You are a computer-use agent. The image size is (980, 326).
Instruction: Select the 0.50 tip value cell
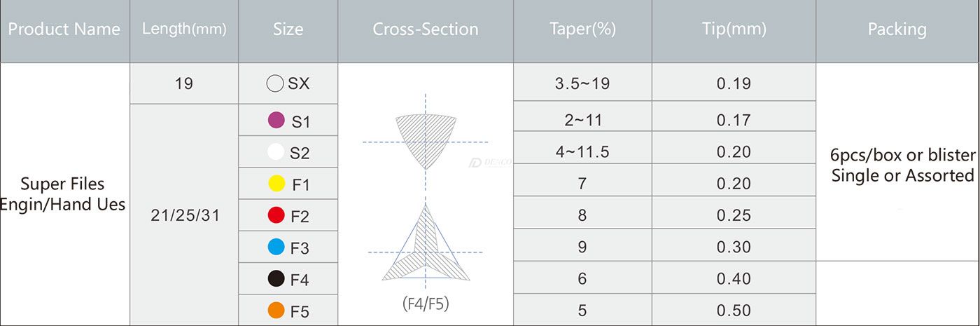[734, 310]
